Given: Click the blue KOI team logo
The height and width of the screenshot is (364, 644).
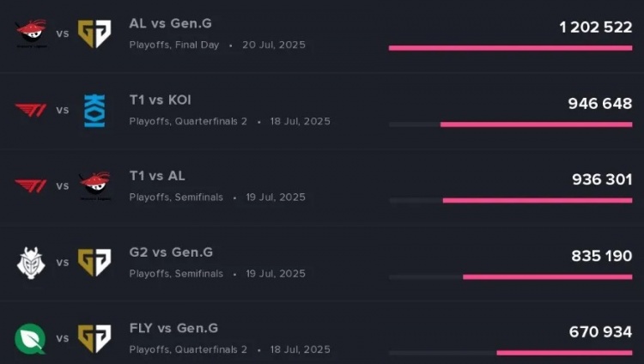Looking at the screenshot, I should coord(94,111).
